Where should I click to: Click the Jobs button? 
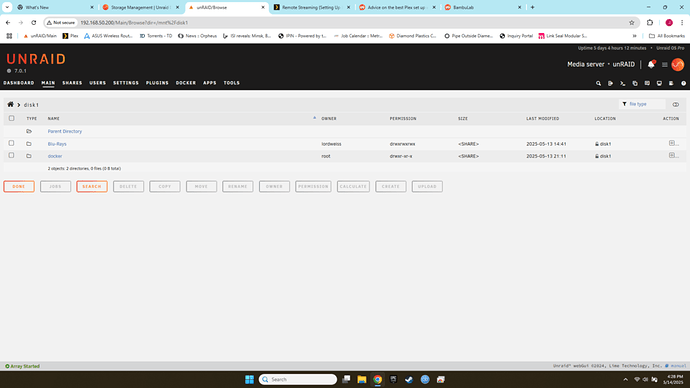pyautogui.click(x=55, y=187)
